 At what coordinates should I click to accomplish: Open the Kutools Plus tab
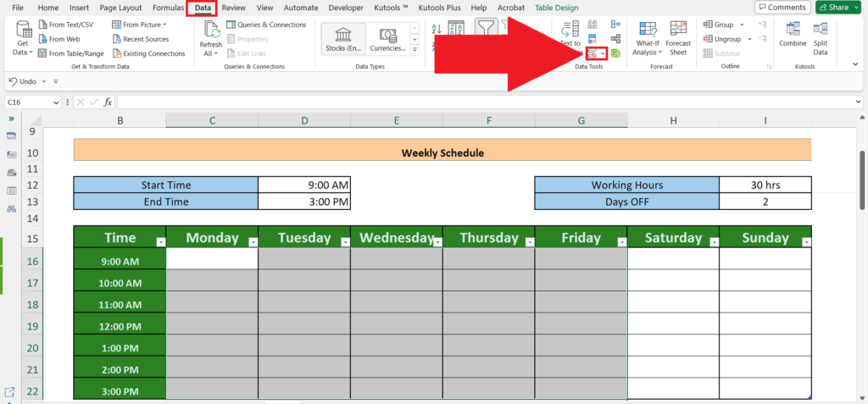click(x=440, y=8)
